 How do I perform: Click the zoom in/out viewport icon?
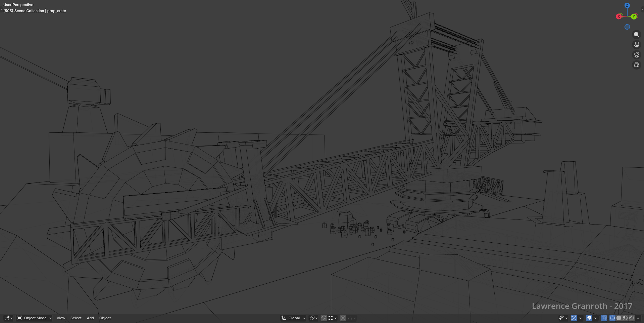[636, 35]
